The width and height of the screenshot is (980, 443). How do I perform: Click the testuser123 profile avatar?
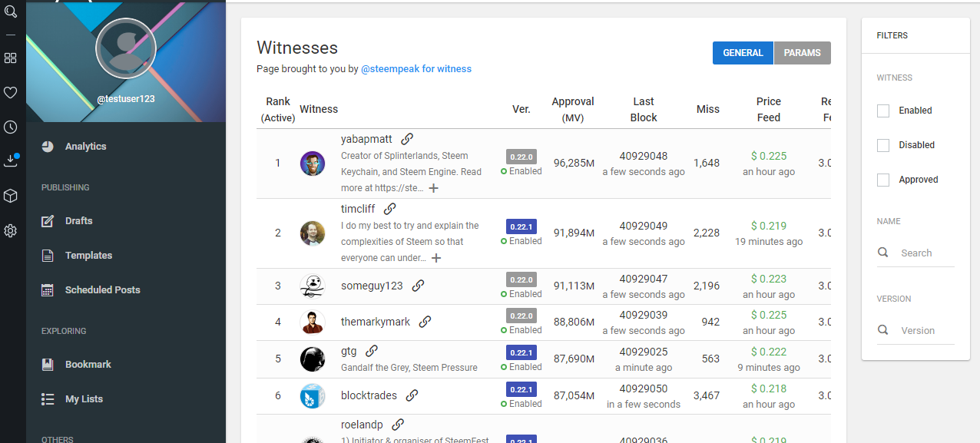click(126, 48)
